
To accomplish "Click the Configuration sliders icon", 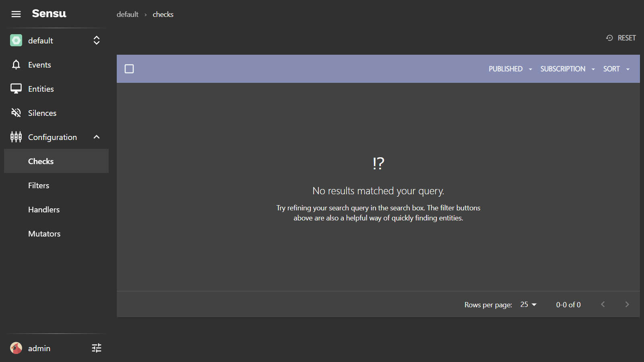I will click(16, 137).
